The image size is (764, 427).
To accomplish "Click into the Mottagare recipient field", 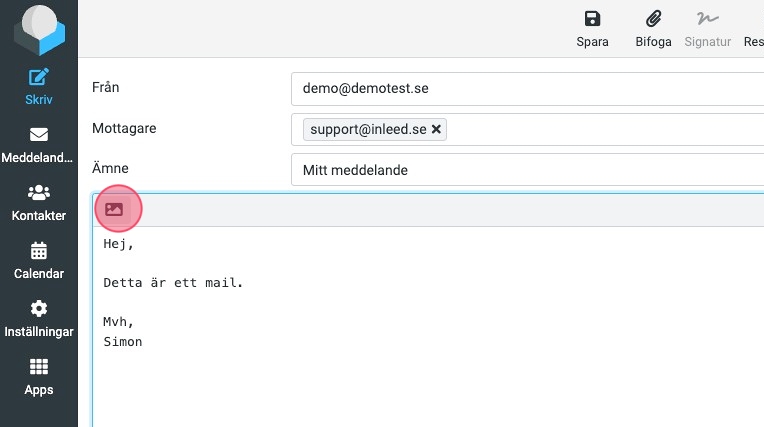I will coord(600,130).
